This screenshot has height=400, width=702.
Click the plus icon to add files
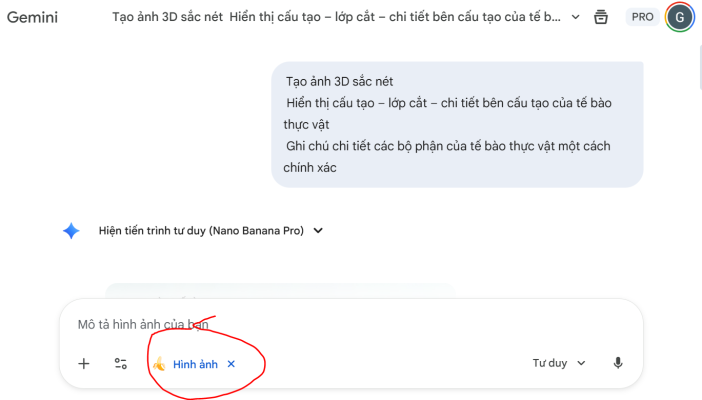click(x=84, y=364)
